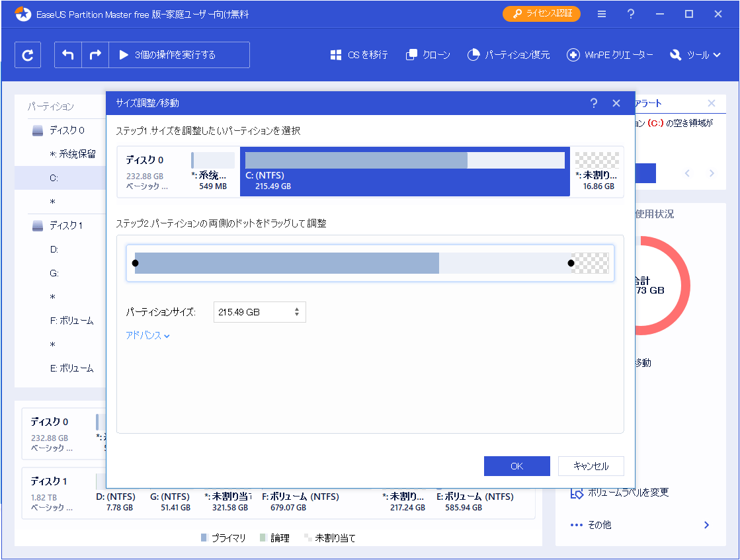Redo the pending operation
Image resolution: width=740 pixels, height=560 pixels.
click(95, 55)
